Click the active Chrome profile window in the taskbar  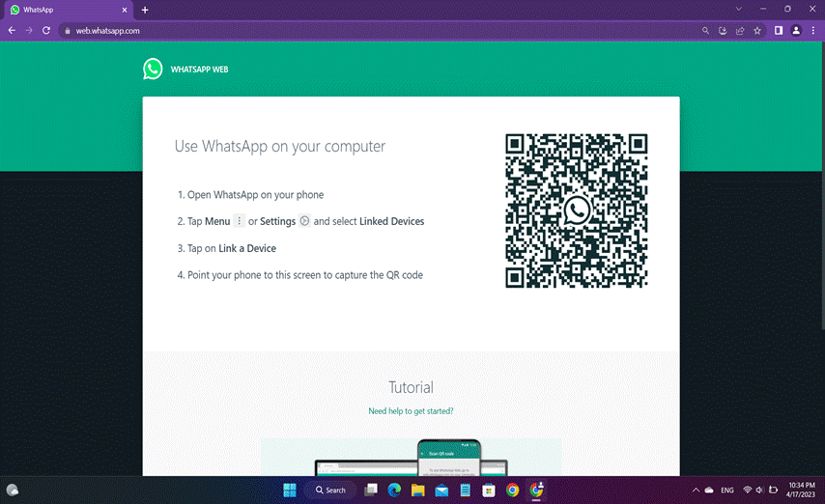[x=536, y=490]
